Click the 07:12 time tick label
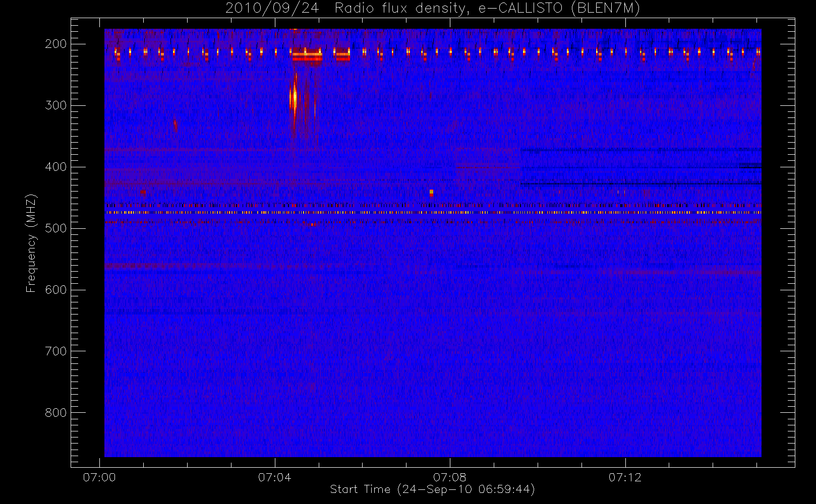The height and width of the screenshot is (504, 816). [x=625, y=477]
